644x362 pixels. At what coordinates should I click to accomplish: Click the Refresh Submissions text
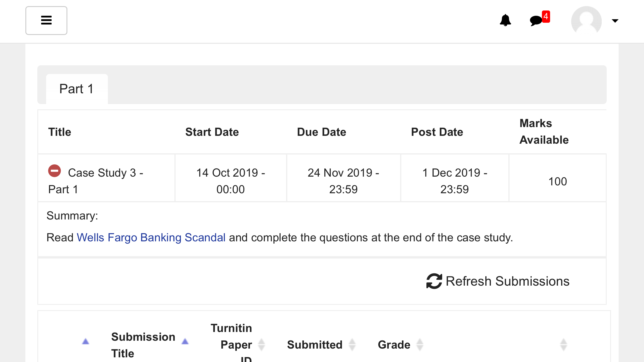pyautogui.click(x=508, y=281)
